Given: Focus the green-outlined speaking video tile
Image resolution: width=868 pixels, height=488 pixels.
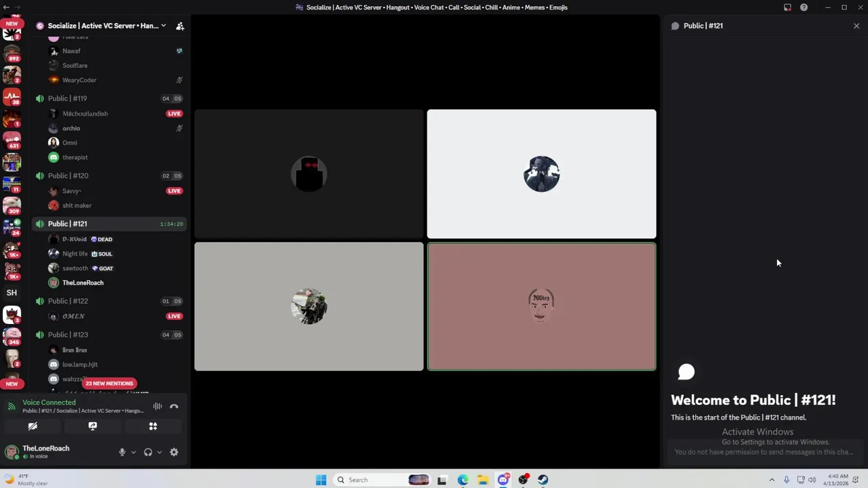Looking at the screenshot, I should [x=542, y=307].
